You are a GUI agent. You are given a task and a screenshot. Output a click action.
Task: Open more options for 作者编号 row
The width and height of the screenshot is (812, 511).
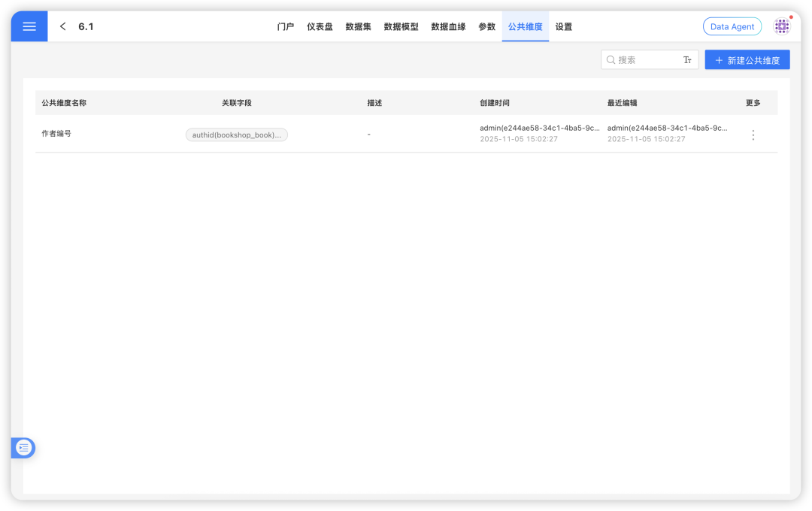coord(753,135)
